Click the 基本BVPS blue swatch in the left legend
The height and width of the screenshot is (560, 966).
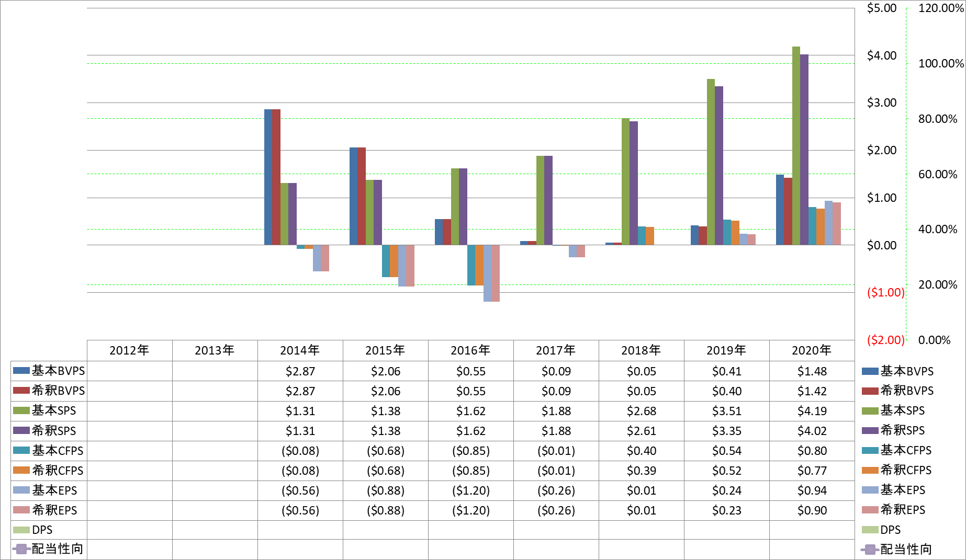click(x=21, y=371)
